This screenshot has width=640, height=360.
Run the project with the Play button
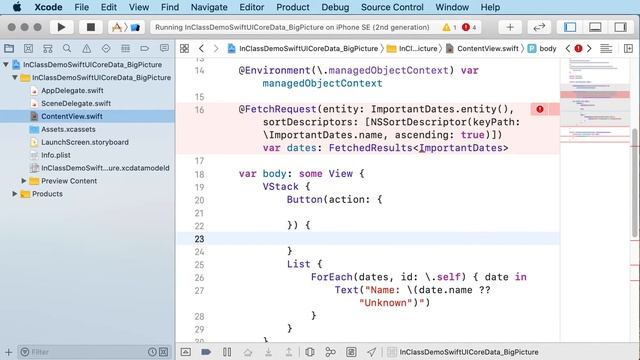click(x=61, y=27)
